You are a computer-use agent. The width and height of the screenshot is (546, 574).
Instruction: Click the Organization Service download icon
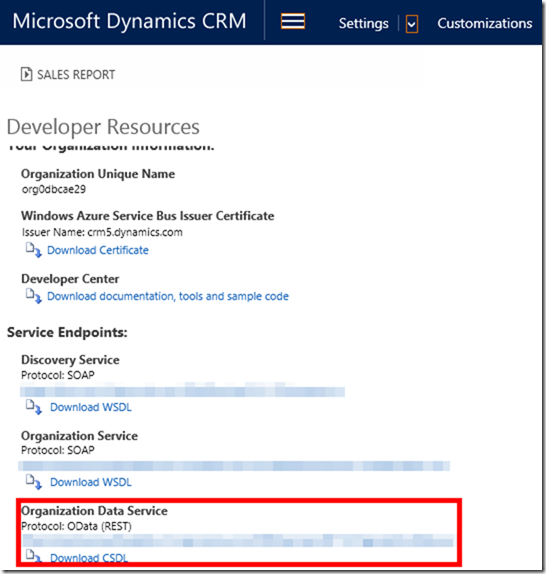point(34,482)
